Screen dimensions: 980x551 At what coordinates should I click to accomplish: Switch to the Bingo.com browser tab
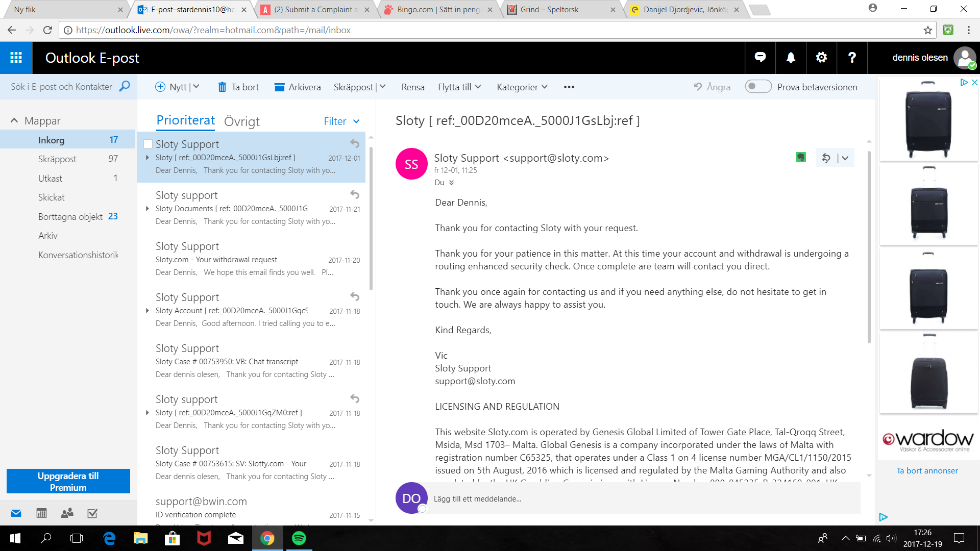[438, 10]
